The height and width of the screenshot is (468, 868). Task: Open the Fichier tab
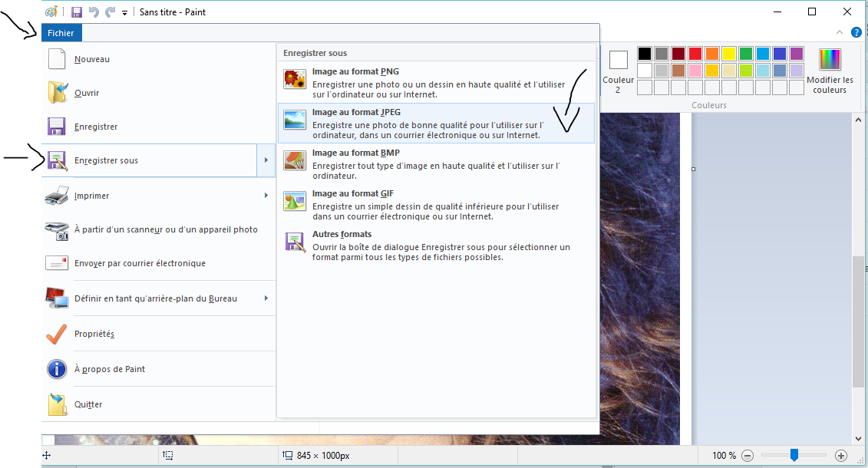(x=61, y=33)
